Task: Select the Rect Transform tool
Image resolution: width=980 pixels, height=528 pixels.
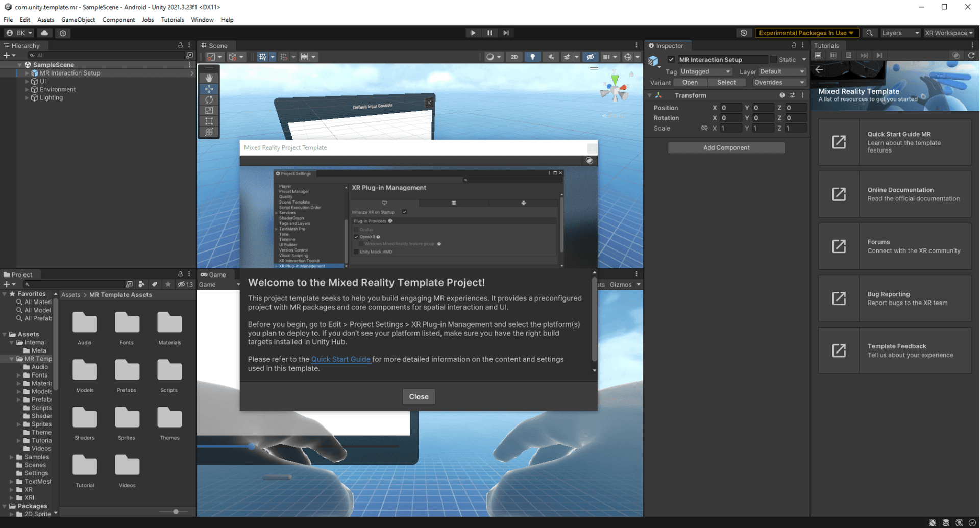Action: click(x=209, y=121)
